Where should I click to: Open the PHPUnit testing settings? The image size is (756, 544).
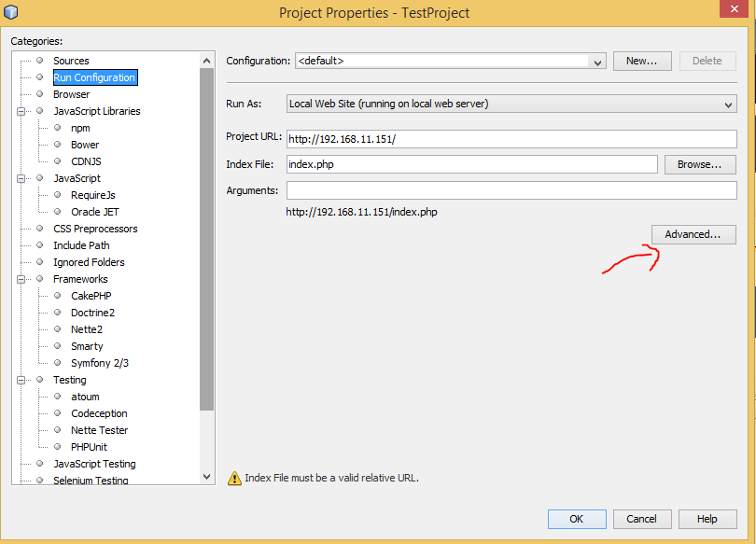(x=89, y=447)
